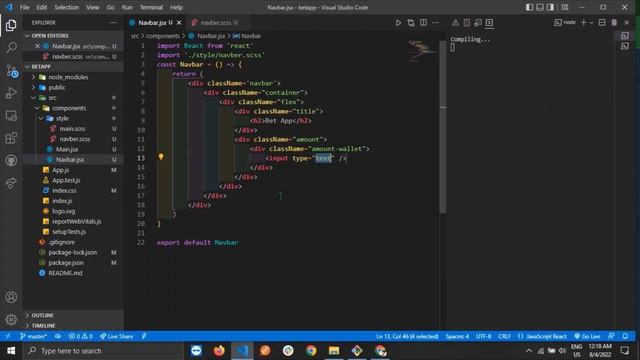Screen dimensions: 640x360
Task: Click the Windows search box
Action: [x=104, y=351]
